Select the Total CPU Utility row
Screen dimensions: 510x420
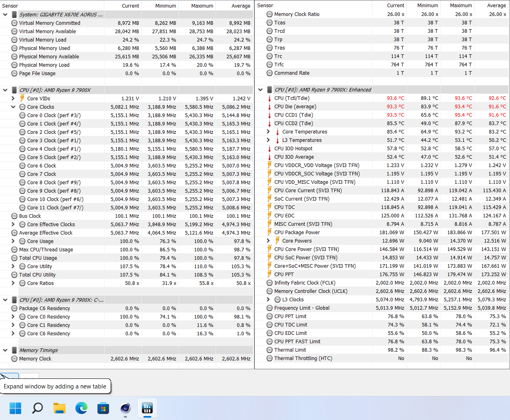click(x=127, y=275)
